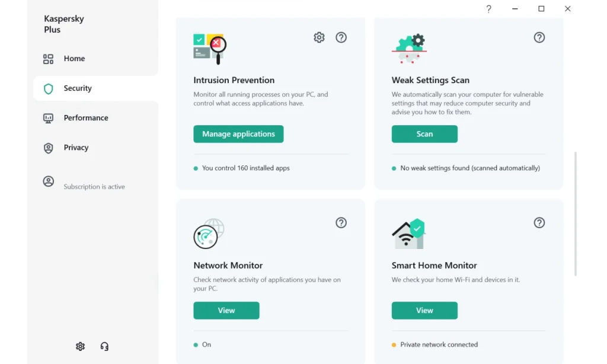The image size is (607, 364).
Task: Open application settings via gear icon
Action: pyautogui.click(x=80, y=346)
